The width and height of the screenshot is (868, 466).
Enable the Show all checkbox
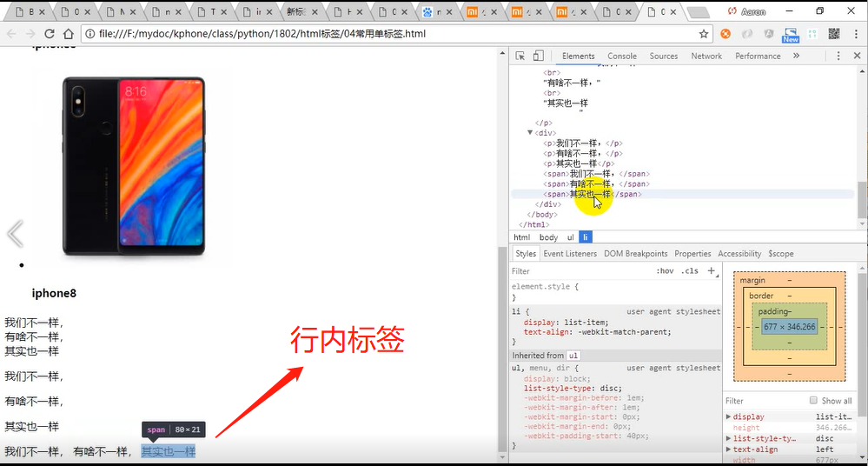tap(813, 400)
